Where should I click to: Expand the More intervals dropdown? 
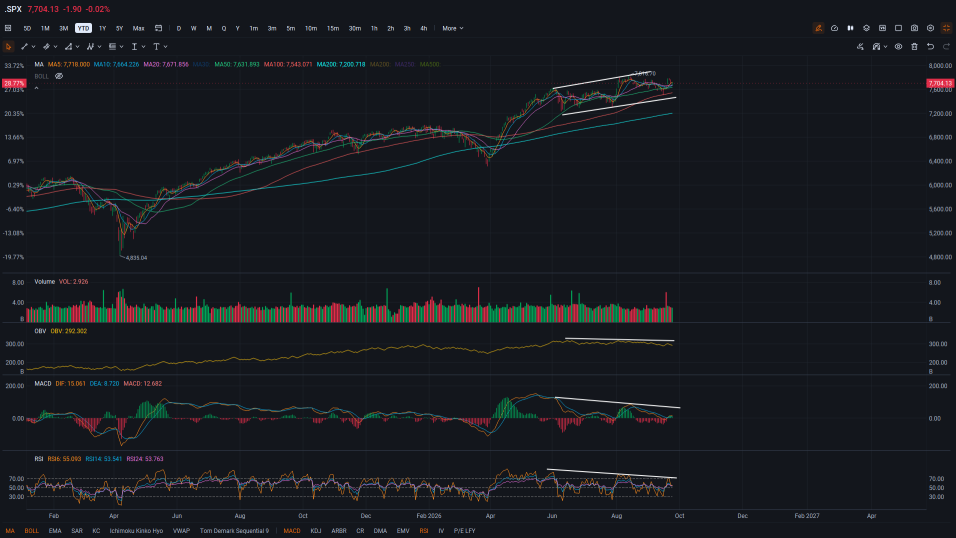pyautogui.click(x=452, y=28)
